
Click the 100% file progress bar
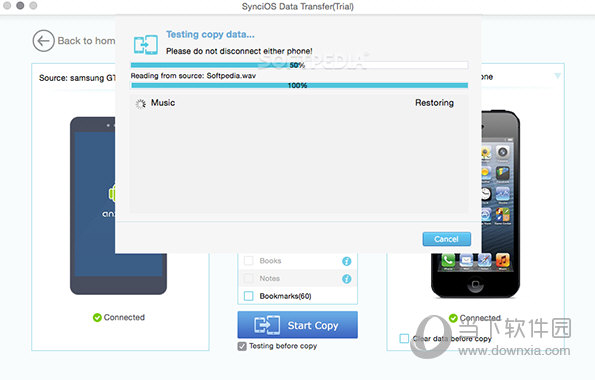tap(299, 85)
